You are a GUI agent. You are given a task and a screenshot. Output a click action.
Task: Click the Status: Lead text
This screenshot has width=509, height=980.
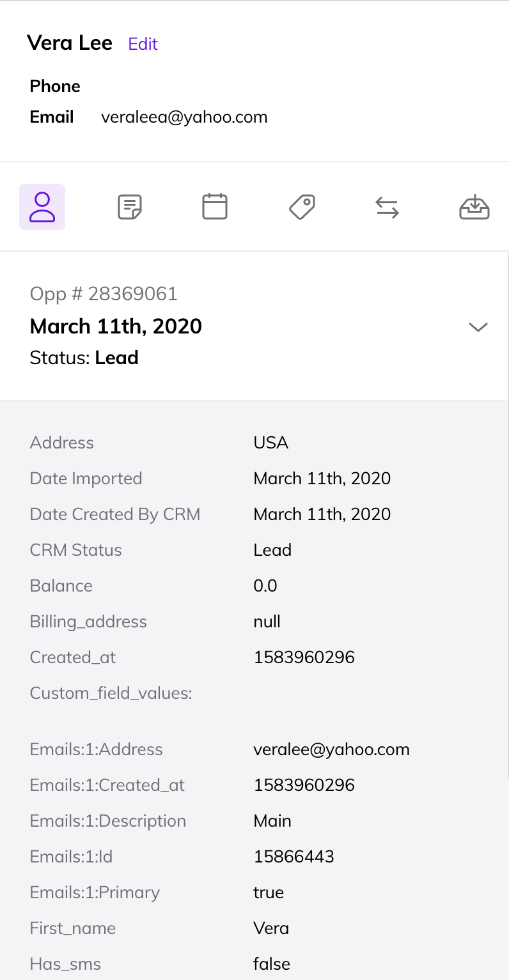pos(84,358)
